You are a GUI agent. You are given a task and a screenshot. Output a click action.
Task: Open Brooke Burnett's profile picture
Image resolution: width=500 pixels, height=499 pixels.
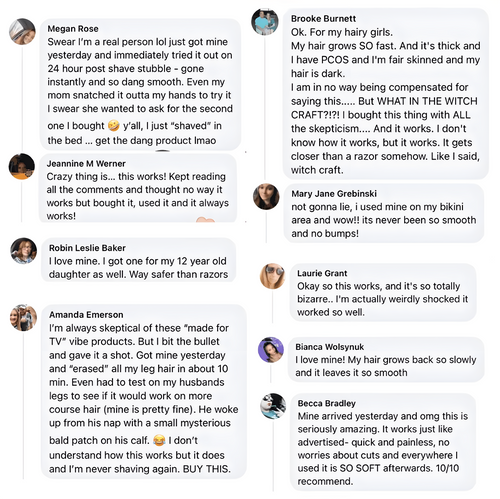[x=265, y=22]
